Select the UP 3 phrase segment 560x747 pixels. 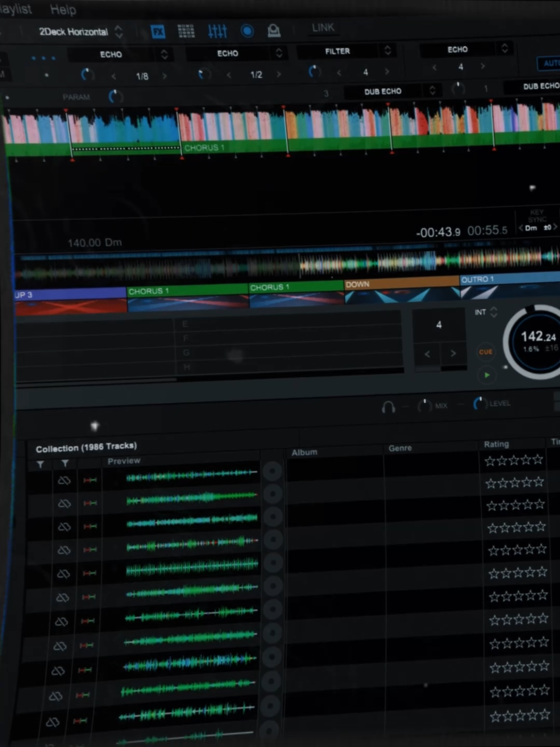coord(70,294)
